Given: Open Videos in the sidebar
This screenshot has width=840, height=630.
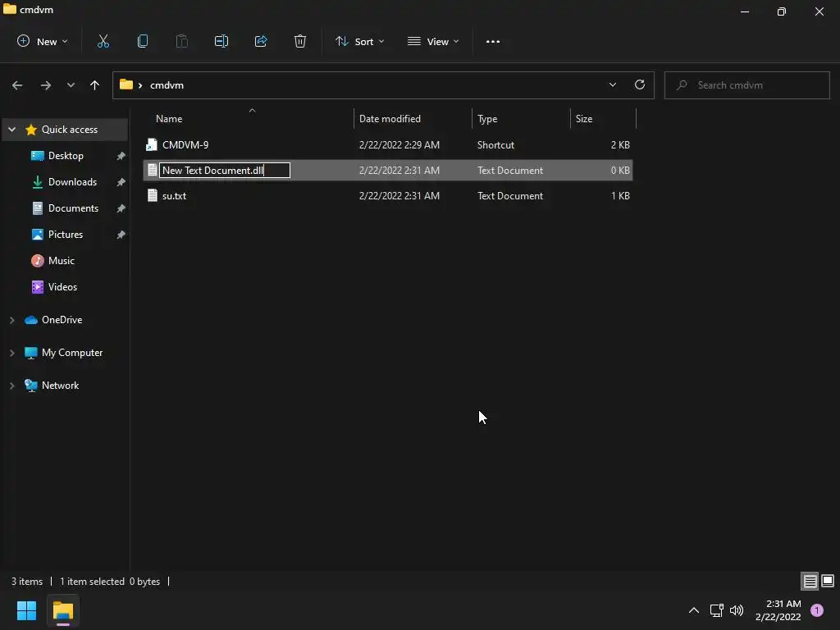Looking at the screenshot, I should click(62, 287).
